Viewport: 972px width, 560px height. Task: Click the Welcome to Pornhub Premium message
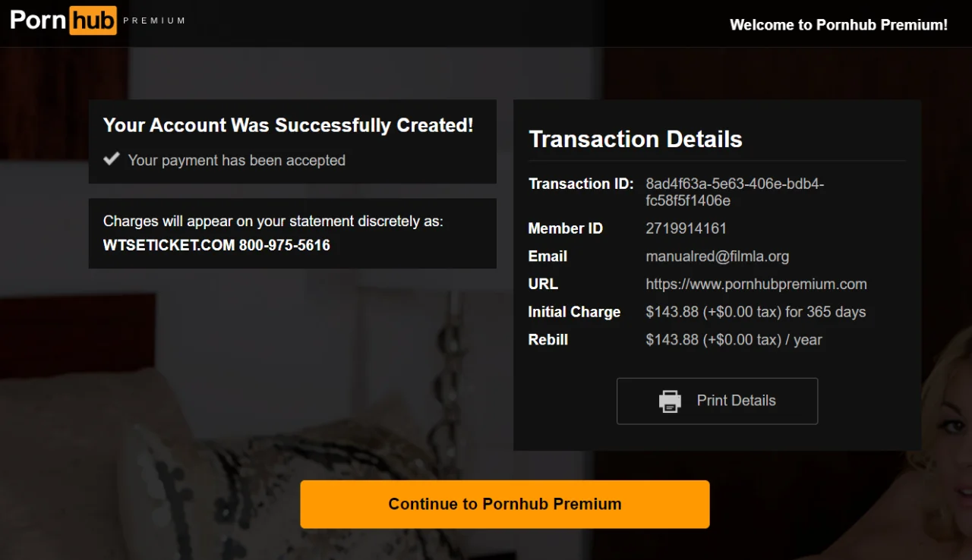point(838,25)
